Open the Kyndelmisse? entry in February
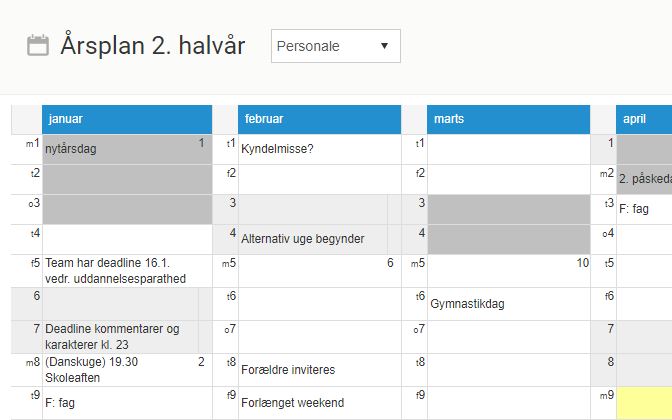The image size is (672, 420). pyautogui.click(x=277, y=149)
